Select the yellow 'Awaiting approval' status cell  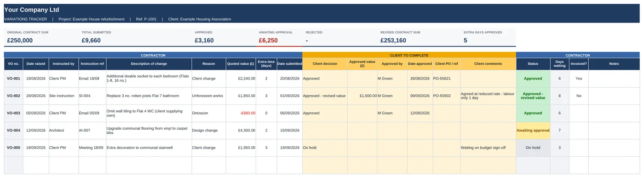click(533, 131)
